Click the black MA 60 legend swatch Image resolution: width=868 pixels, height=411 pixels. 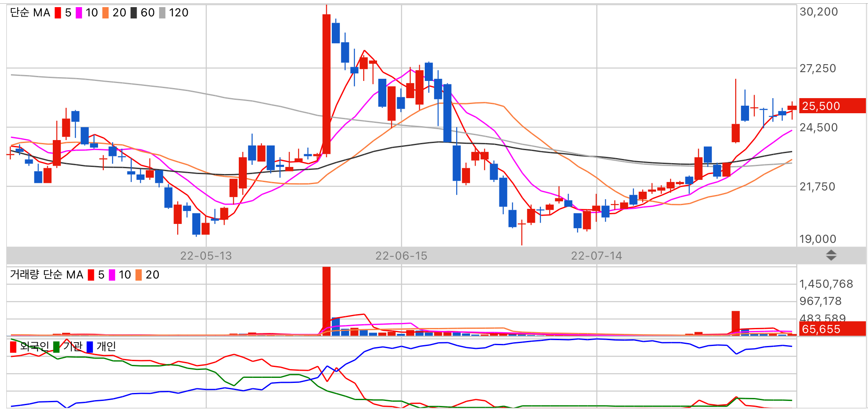click(x=134, y=13)
